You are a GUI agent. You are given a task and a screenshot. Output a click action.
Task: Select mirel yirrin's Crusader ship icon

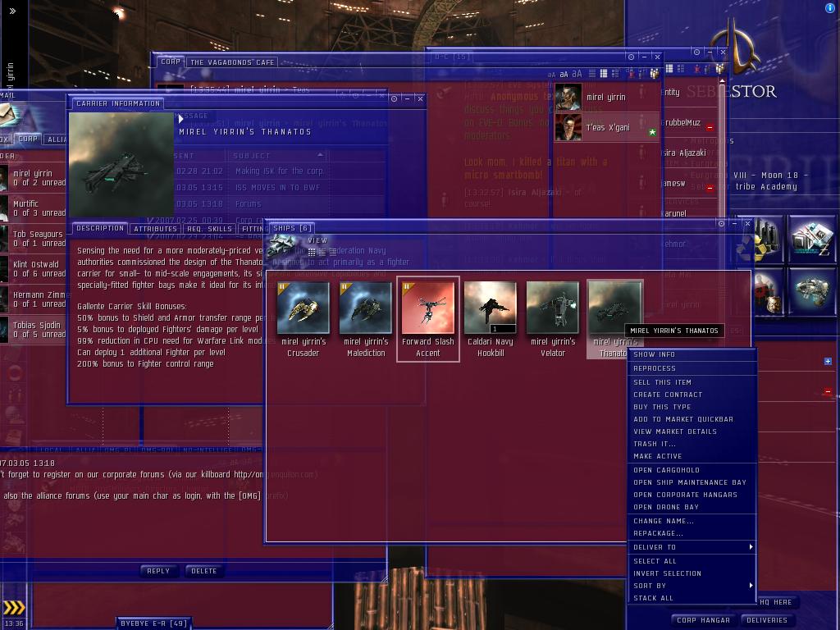pyautogui.click(x=304, y=308)
